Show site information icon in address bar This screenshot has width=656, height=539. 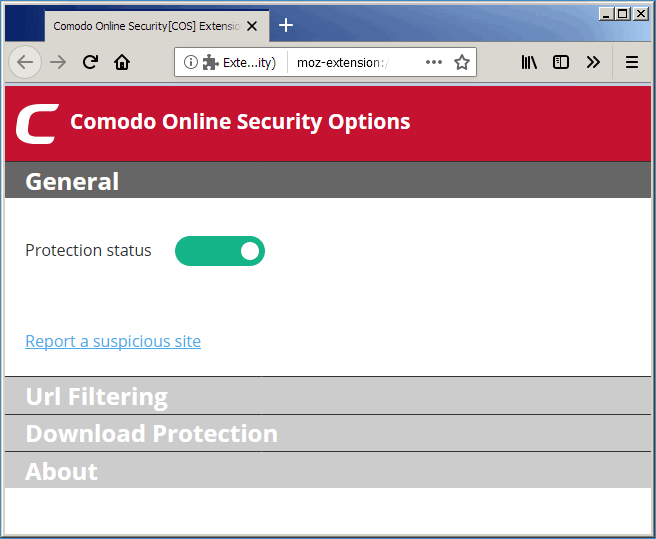tap(190, 62)
